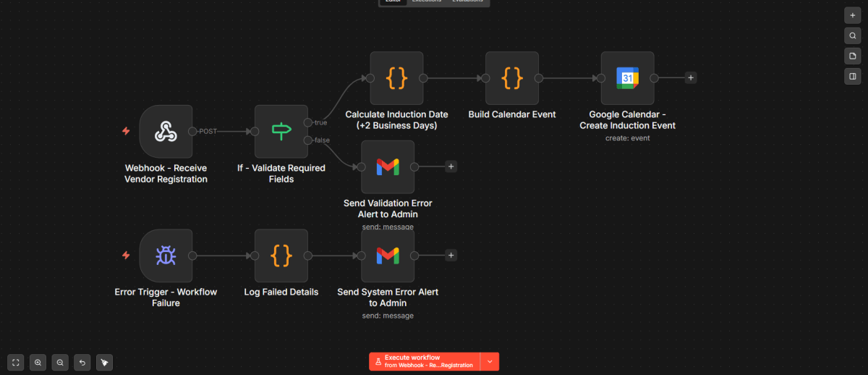Image resolution: width=868 pixels, height=375 pixels.
Task: Select the Webhook trigger node
Action: pos(166,131)
